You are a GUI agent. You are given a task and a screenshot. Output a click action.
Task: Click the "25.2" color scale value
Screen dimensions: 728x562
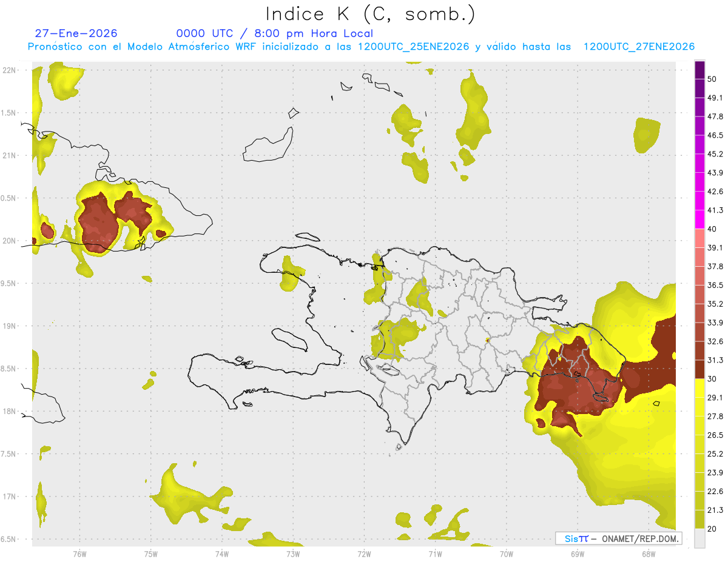(x=715, y=454)
